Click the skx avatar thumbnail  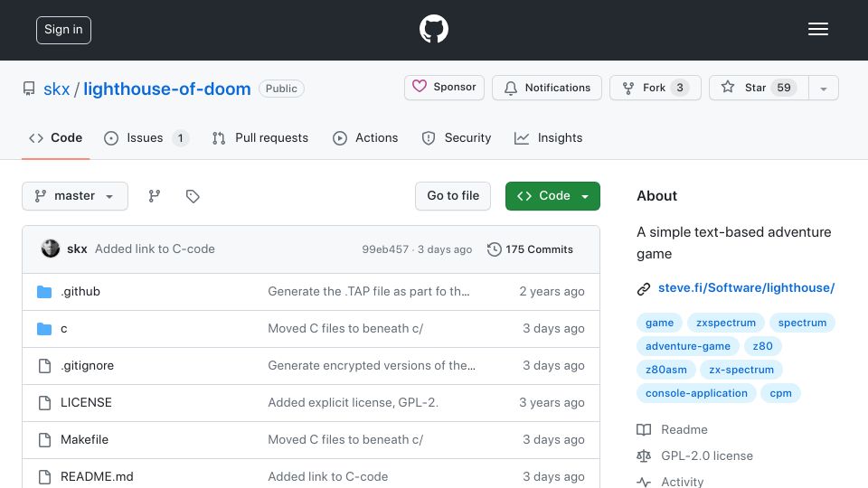pyautogui.click(x=51, y=249)
